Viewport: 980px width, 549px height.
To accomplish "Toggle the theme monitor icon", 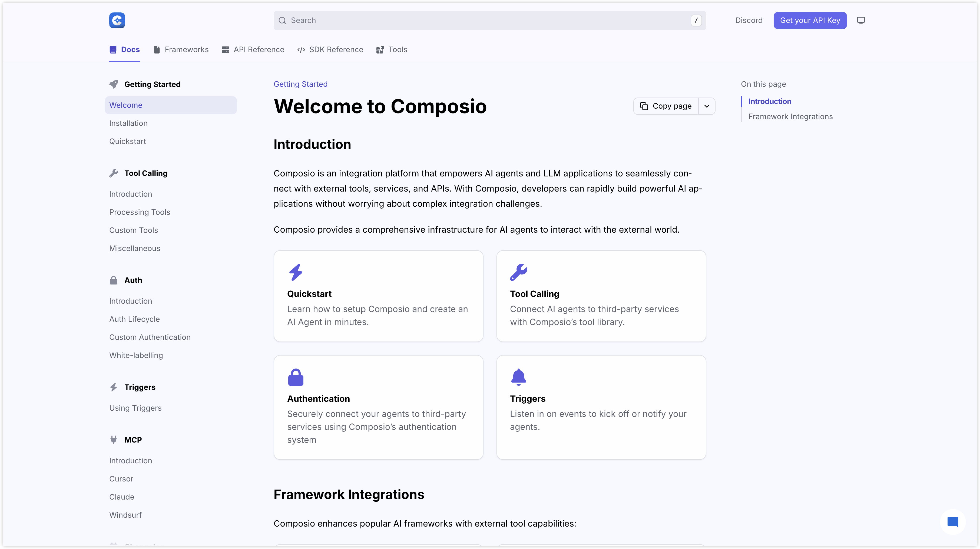I will (x=861, y=21).
